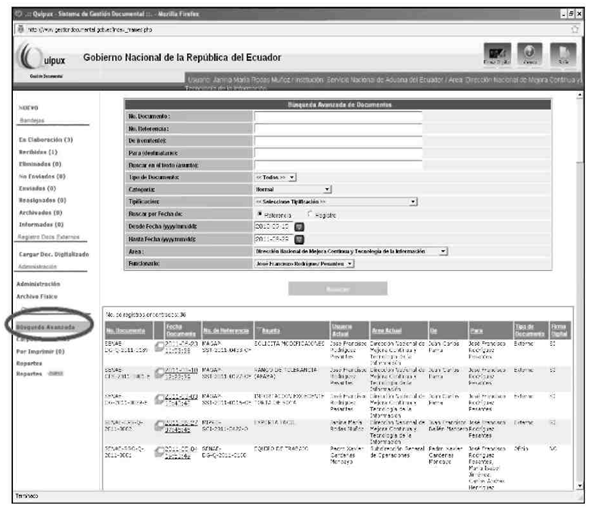592x510 pixels.
Task: Open the Categoría dropdown showing Normal
Action: [x=293, y=189]
